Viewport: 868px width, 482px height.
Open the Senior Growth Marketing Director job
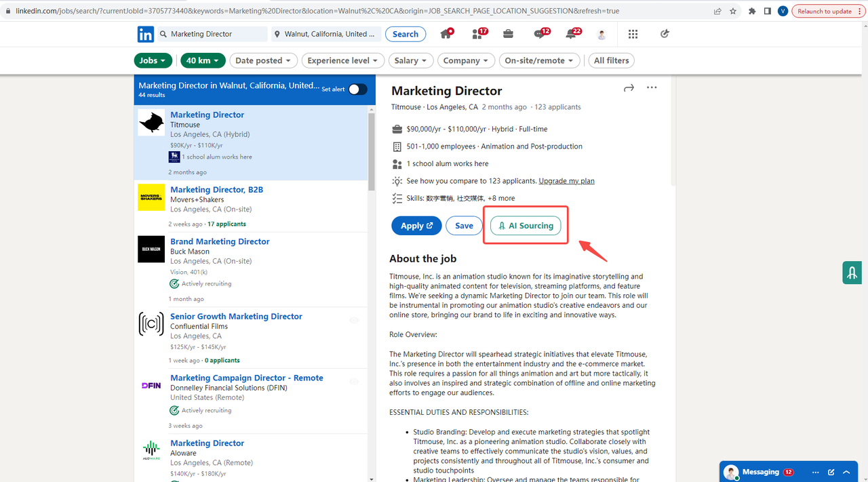coord(236,317)
